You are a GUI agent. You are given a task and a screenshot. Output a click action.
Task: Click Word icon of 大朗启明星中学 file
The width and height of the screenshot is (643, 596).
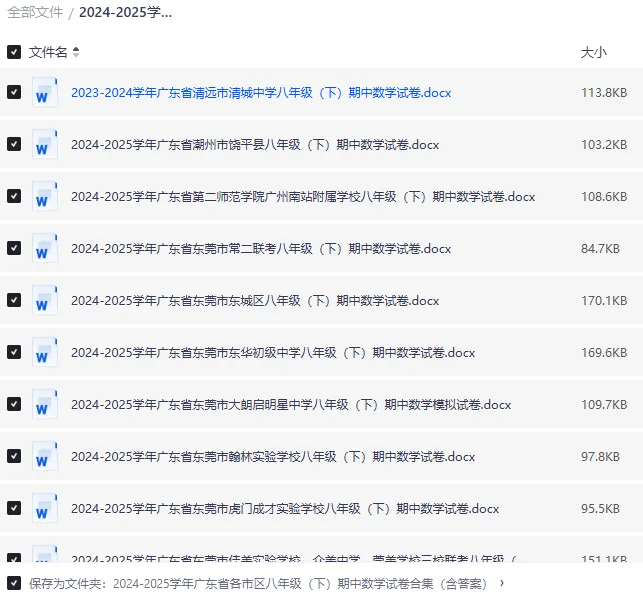(x=45, y=404)
